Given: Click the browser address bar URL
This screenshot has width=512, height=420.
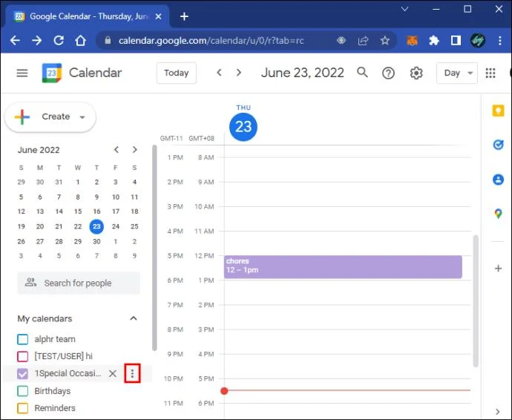Looking at the screenshot, I should [211, 41].
